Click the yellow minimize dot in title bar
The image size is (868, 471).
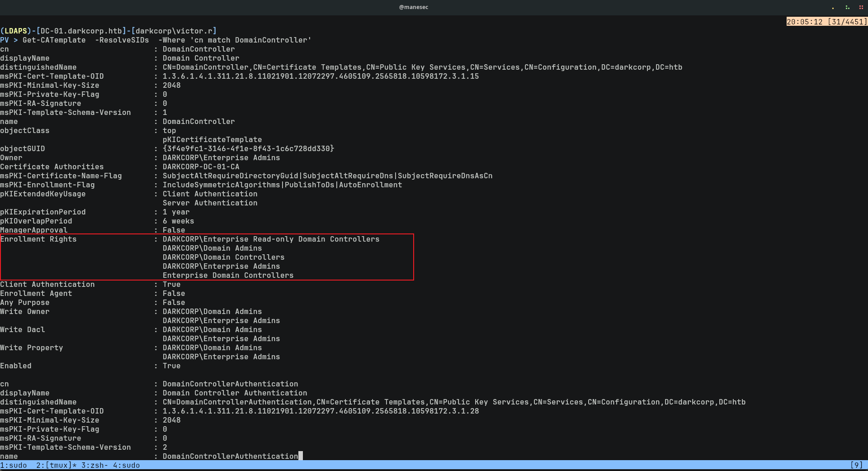coord(833,8)
